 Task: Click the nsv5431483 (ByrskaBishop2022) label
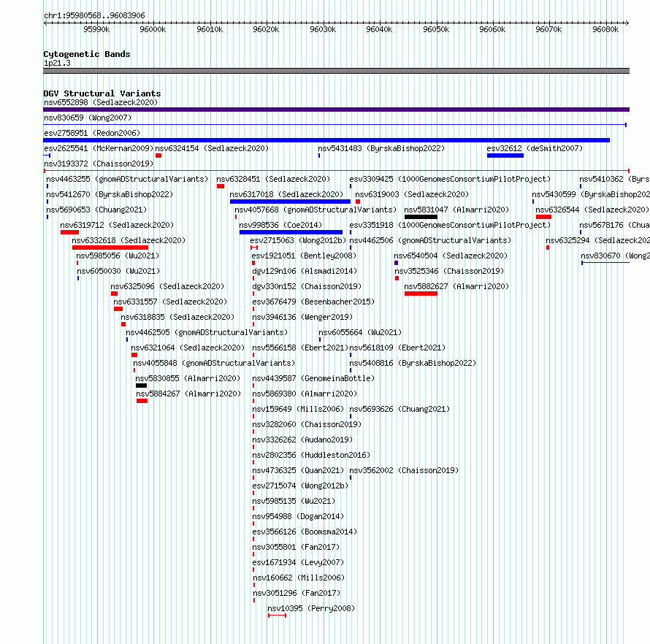coord(381,148)
